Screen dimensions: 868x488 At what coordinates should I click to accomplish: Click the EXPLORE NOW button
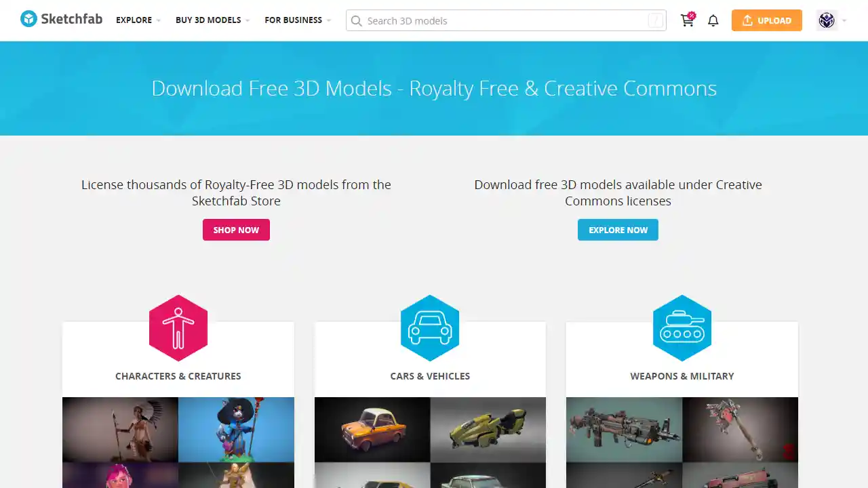(x=618, y=230)
